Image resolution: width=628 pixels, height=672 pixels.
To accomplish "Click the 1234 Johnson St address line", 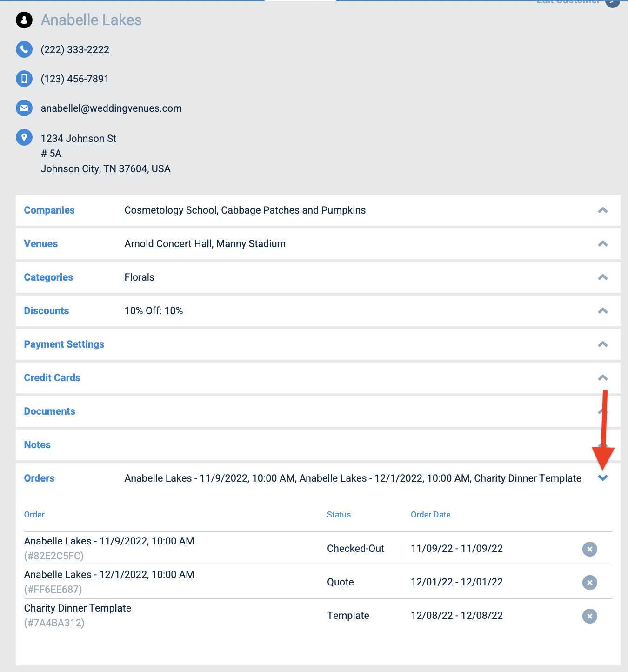I will 79,139.
